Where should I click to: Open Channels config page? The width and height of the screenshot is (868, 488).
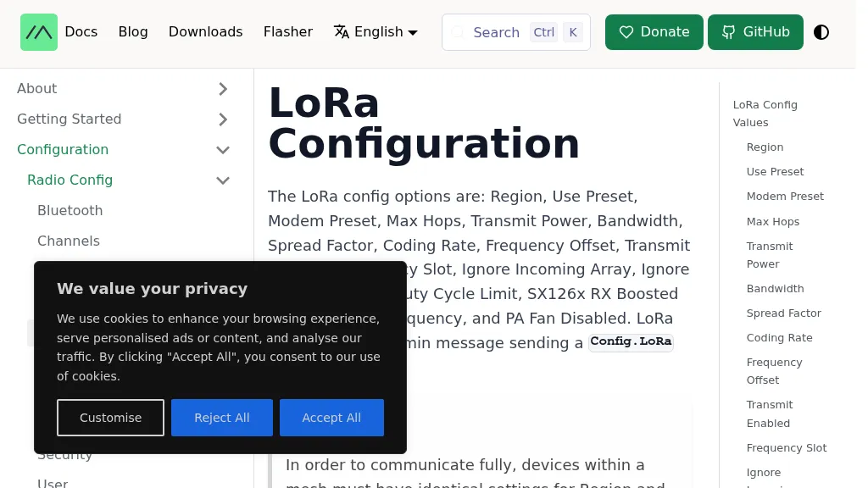(69, 241)
